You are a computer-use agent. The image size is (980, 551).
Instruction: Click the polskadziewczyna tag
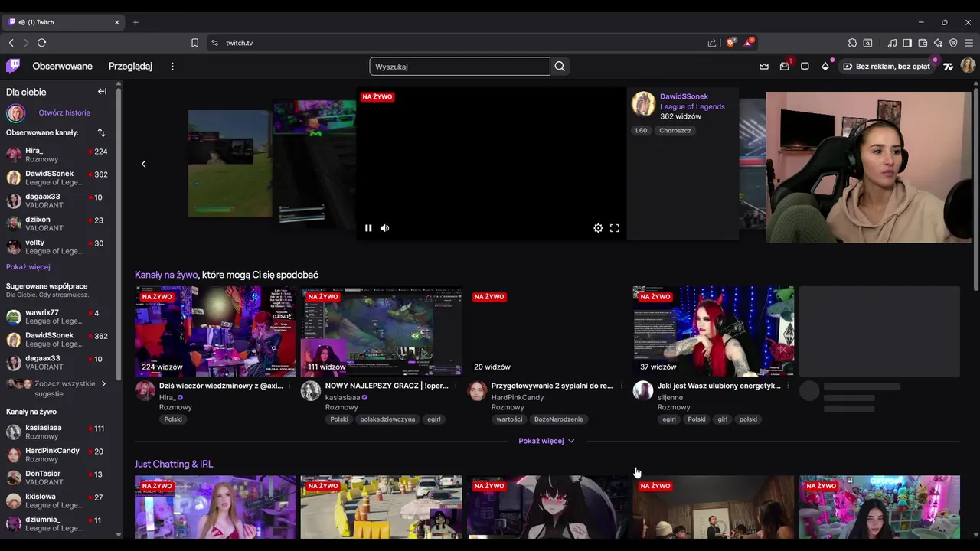coord(387,419)
